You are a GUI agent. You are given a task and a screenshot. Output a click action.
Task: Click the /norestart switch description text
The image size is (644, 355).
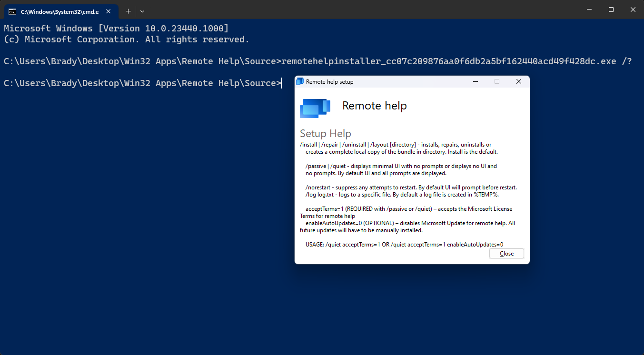(x=410, y=187)
